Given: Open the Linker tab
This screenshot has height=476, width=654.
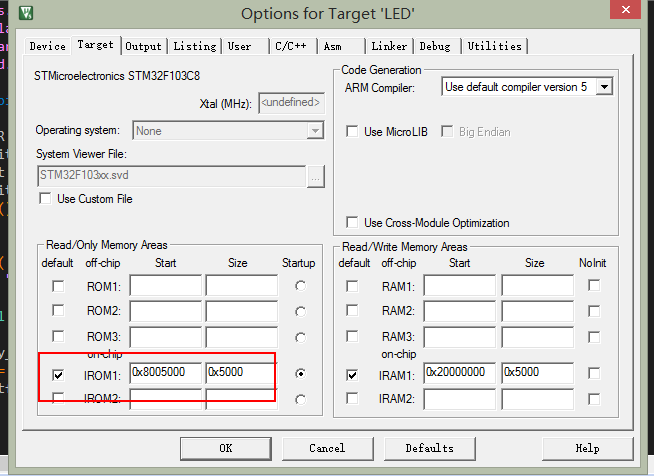Looking at the screenshot, I should click(389, 46).
